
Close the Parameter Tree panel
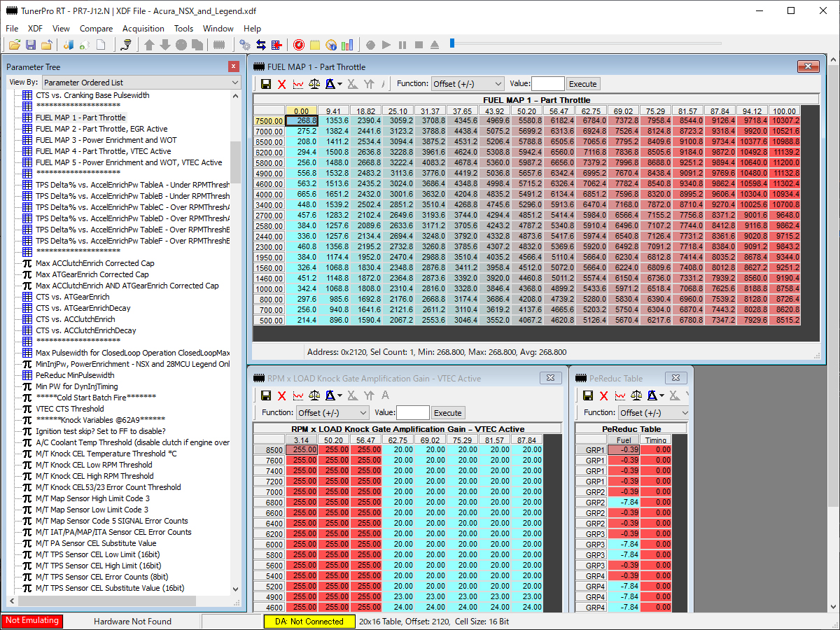point(234,66)
